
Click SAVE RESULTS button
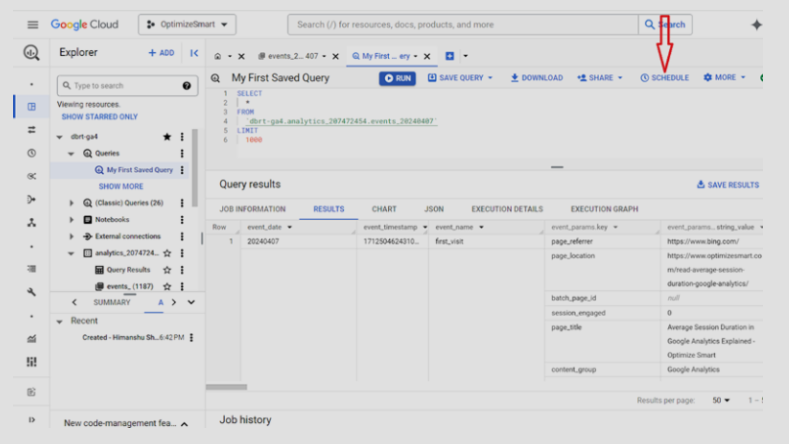click(x=728, y=185)
